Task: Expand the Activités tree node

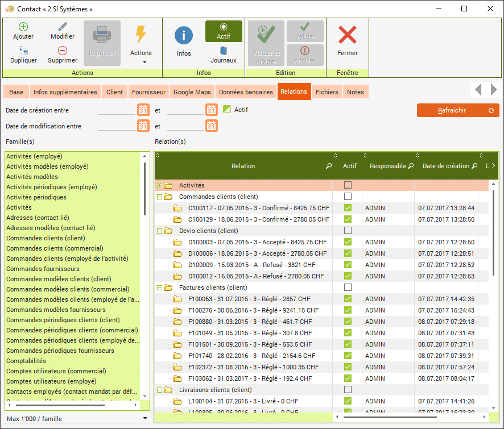Action: (x=160, y=185)
